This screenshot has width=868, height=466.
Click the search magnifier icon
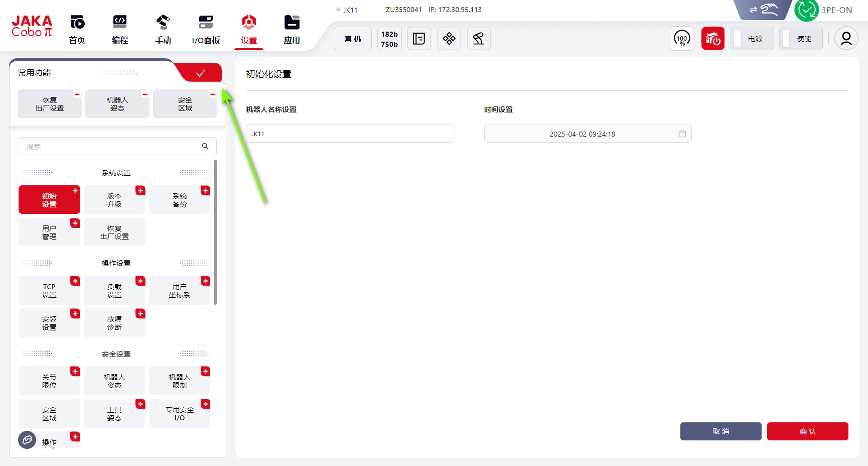point(205,146)
